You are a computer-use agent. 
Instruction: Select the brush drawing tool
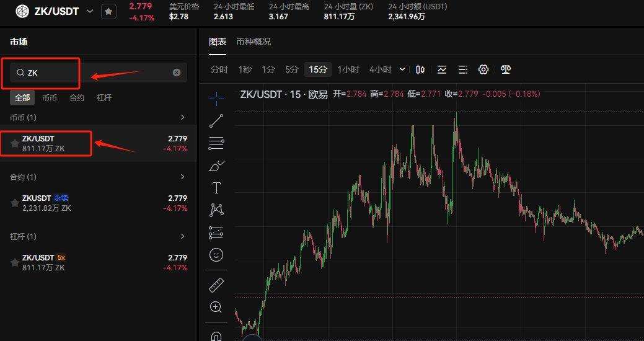click(216, 166)
